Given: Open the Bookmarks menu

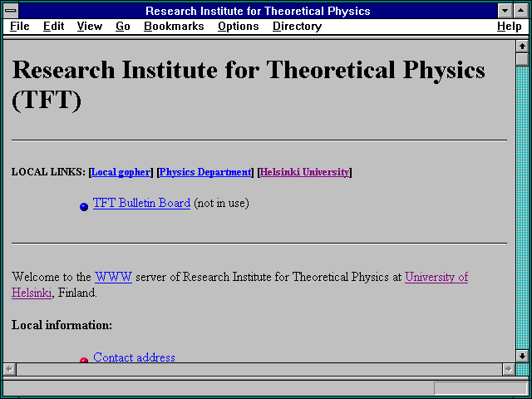Looking at the screenshot, I should (174, 26).
